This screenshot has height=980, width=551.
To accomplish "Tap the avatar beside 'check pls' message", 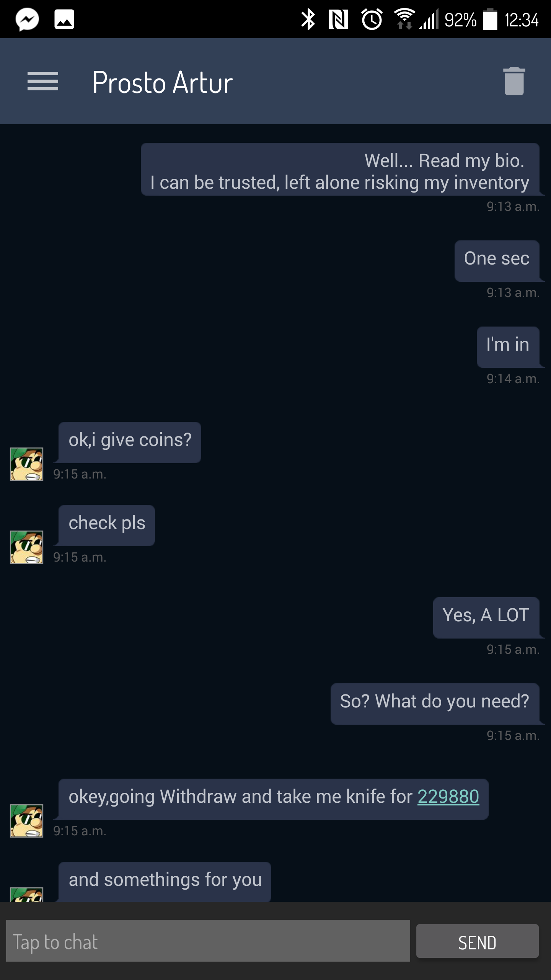I will [x=26, y=547].
